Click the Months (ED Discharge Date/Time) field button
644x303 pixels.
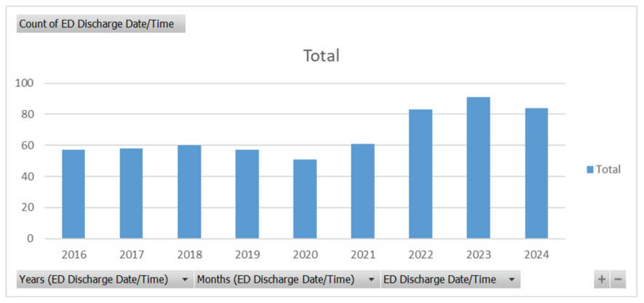[x=276, y=279]
